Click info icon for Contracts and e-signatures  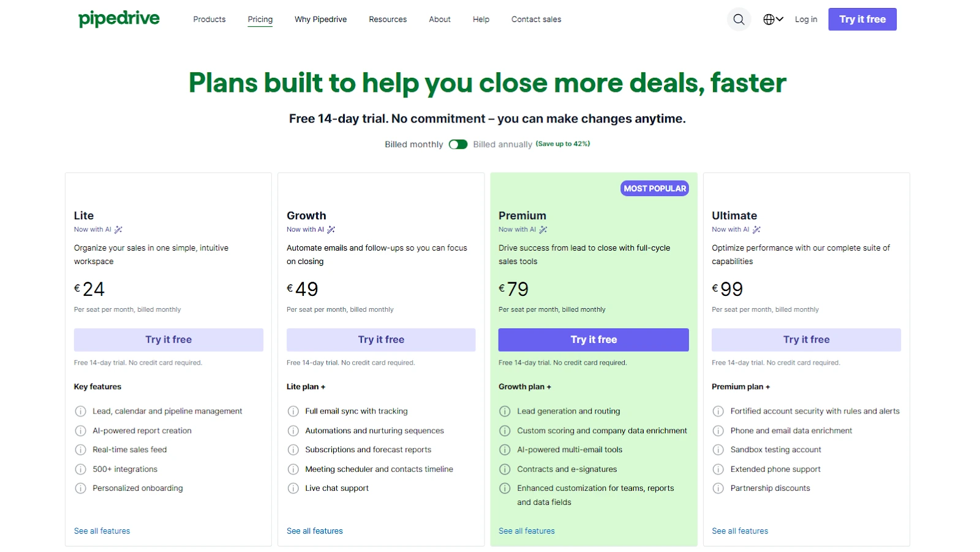pos(505,470)
